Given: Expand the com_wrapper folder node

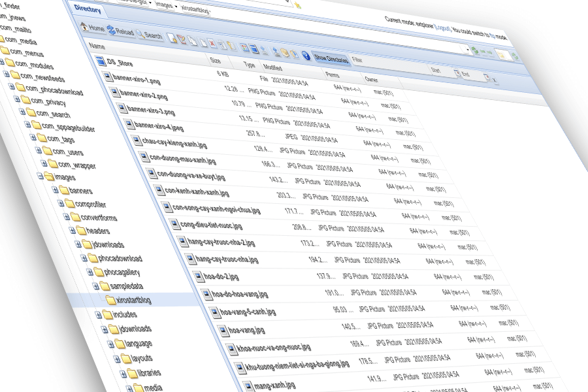Looking at the screenshot, I should click(44, 163).
